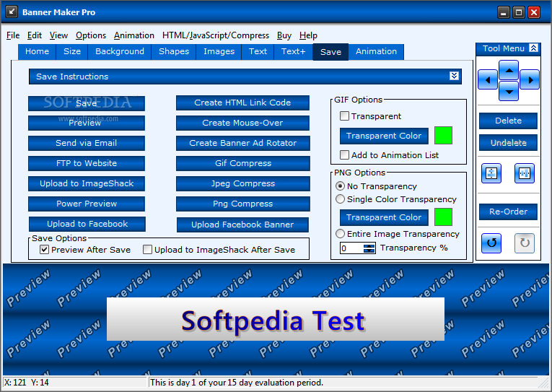Click the evaluation period status message
Screen dimensions: 552x392
237,383
